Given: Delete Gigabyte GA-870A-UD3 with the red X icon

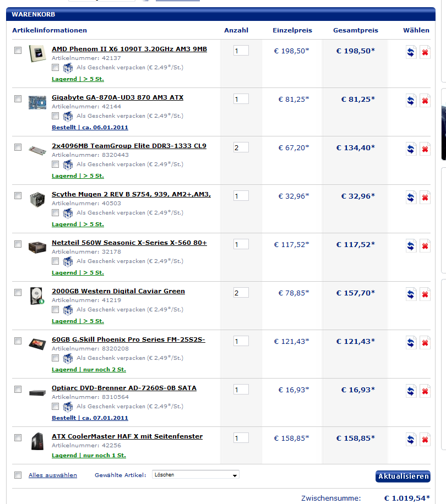Looking at the screenshot, I should (x=425, y=101).
